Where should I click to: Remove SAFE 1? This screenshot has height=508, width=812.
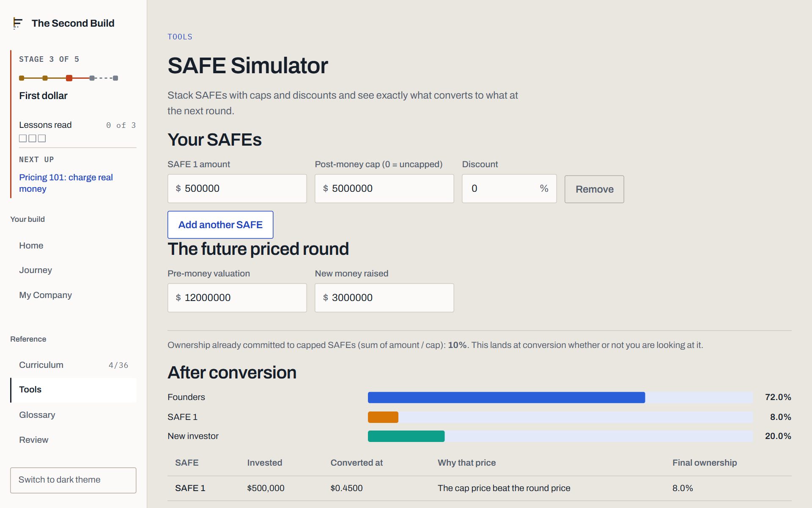[x=594, y=189]
